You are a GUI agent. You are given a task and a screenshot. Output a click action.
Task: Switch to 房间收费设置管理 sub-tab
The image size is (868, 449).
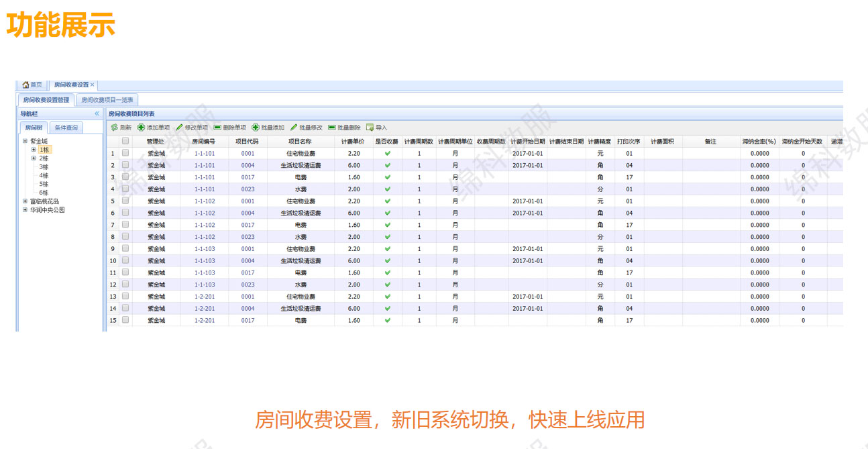(x=46, y=100)
